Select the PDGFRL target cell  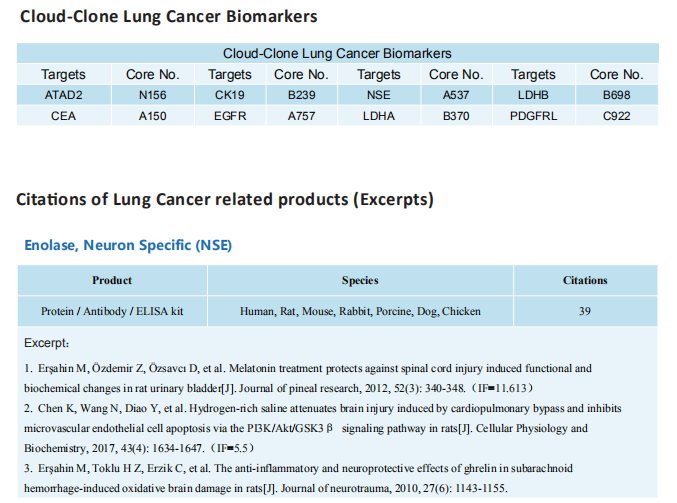pos(533,116)
